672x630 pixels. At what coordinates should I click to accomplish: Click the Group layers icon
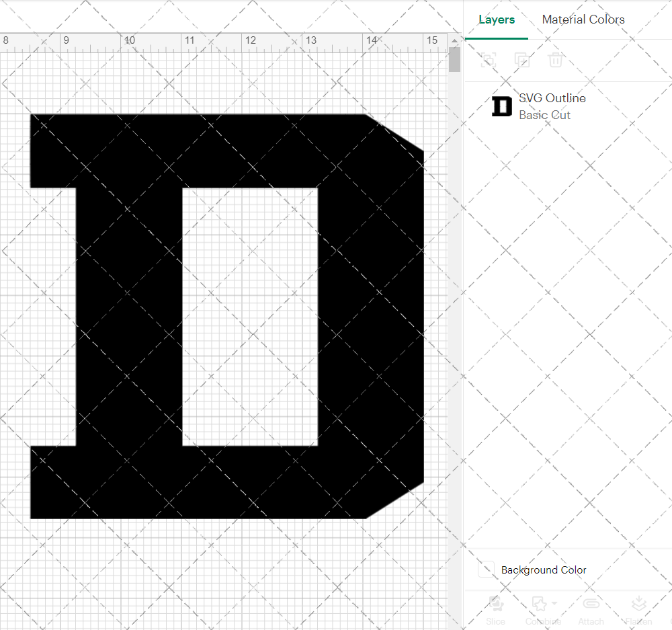[488, 60]
